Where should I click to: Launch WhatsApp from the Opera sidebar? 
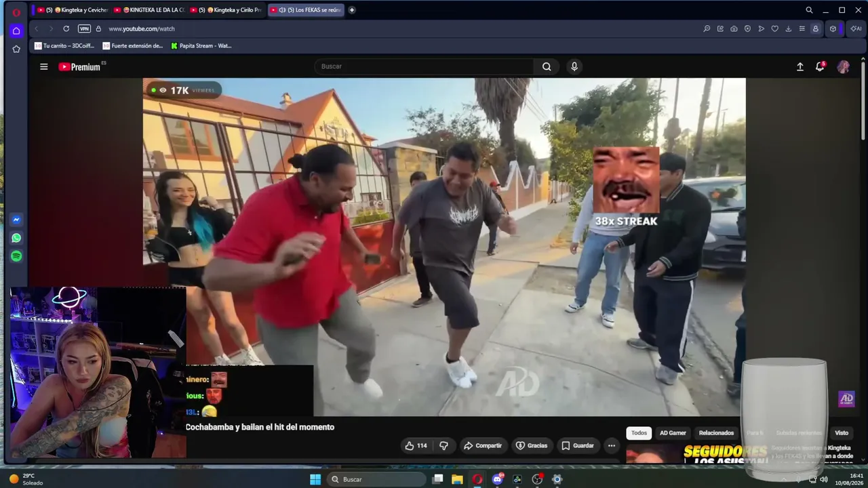pyautogui.click(x=16, y=238)
